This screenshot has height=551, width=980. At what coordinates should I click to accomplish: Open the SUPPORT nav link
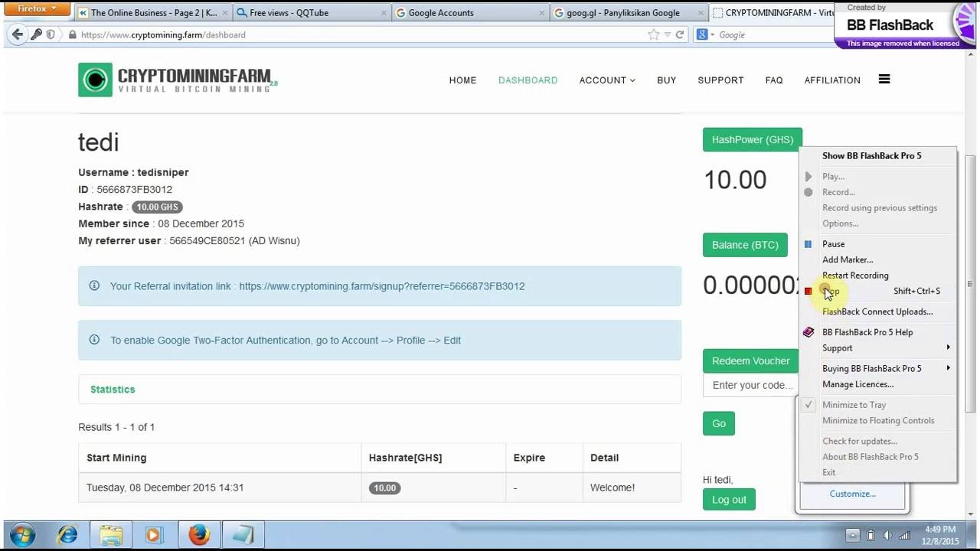pyautogui.click(x=720, y=80)
